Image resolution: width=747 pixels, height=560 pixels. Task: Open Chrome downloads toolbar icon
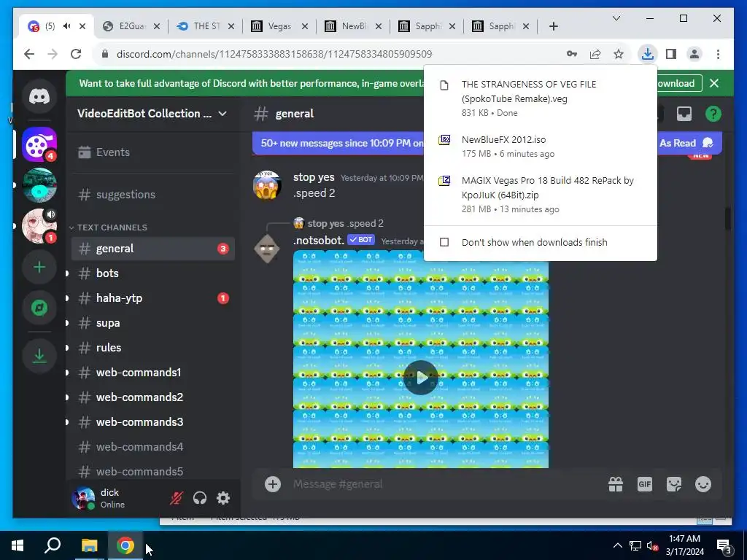click(648, 54)
